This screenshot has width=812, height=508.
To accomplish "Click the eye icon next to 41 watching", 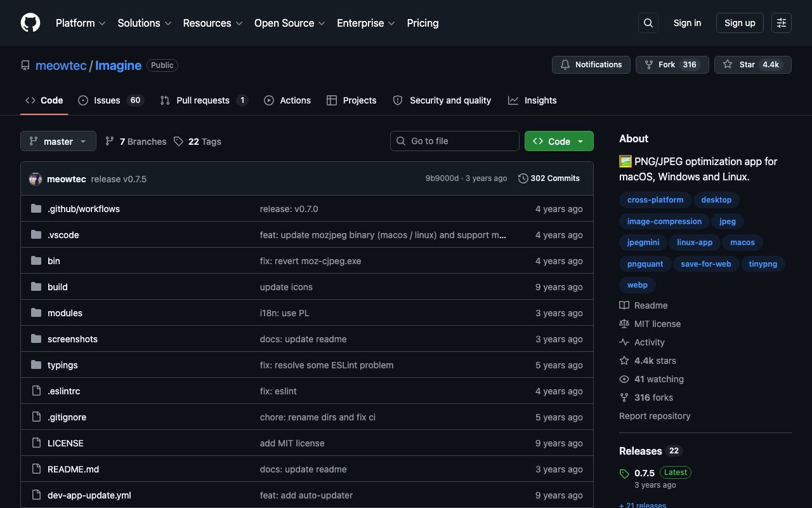I will [624, 379].
